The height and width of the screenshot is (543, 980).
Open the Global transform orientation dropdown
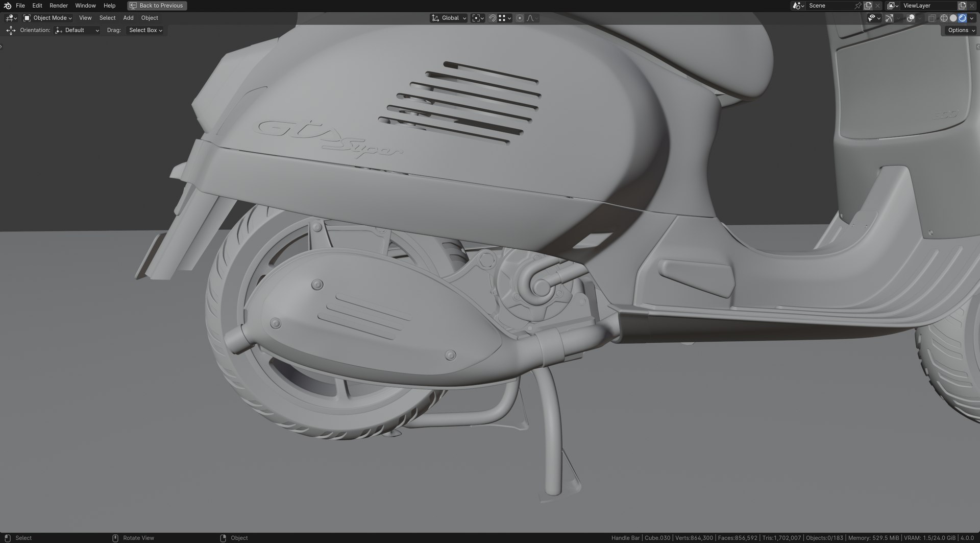[449, 18]
